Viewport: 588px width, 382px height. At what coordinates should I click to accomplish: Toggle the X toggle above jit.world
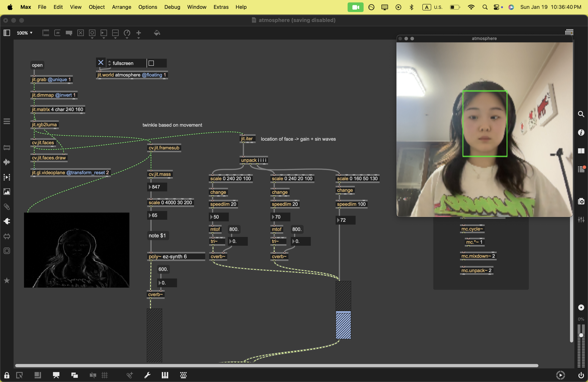pyautogui.click(x=101, y=63)
